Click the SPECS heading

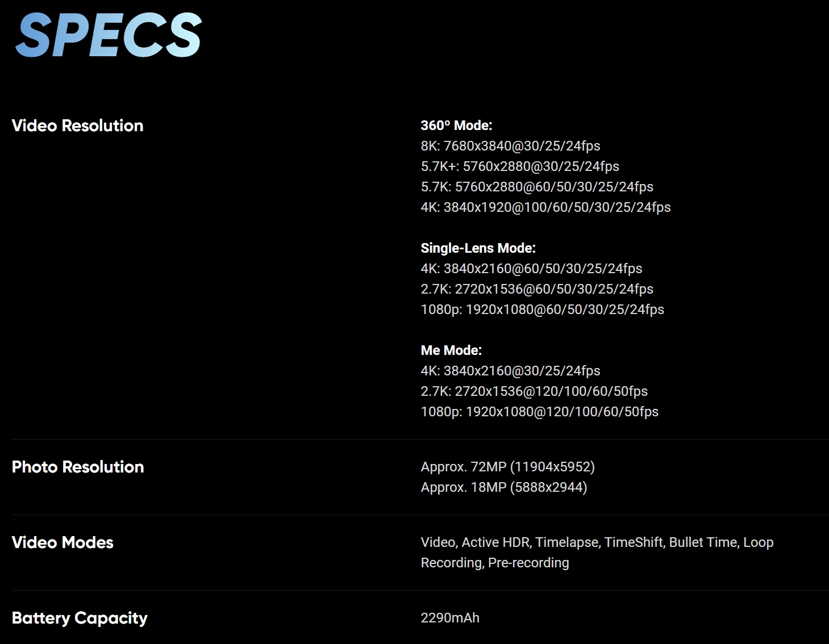pos(109,35)
